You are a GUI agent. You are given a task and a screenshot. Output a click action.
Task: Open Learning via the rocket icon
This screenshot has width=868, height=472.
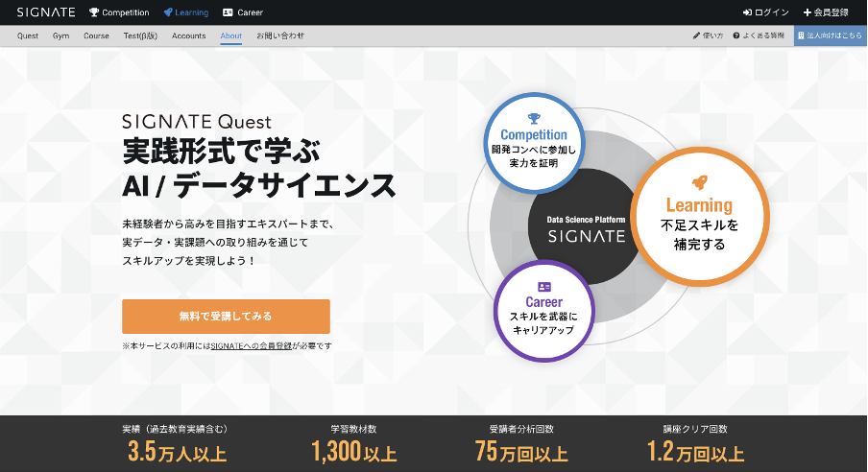169,12
